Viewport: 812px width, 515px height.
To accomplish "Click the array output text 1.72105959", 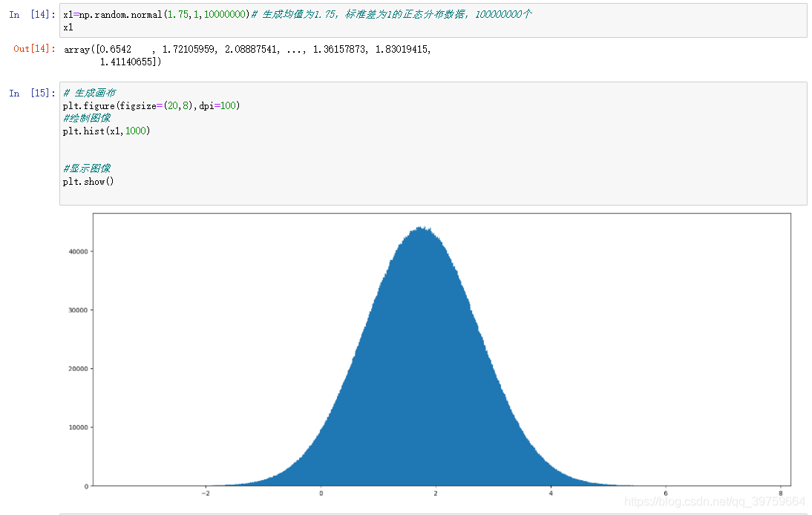I will [x=189, y=49].
